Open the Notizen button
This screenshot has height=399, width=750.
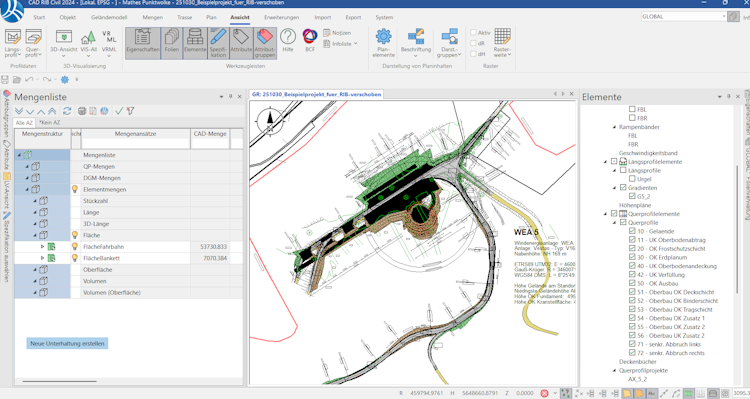(x=338, y=33)
